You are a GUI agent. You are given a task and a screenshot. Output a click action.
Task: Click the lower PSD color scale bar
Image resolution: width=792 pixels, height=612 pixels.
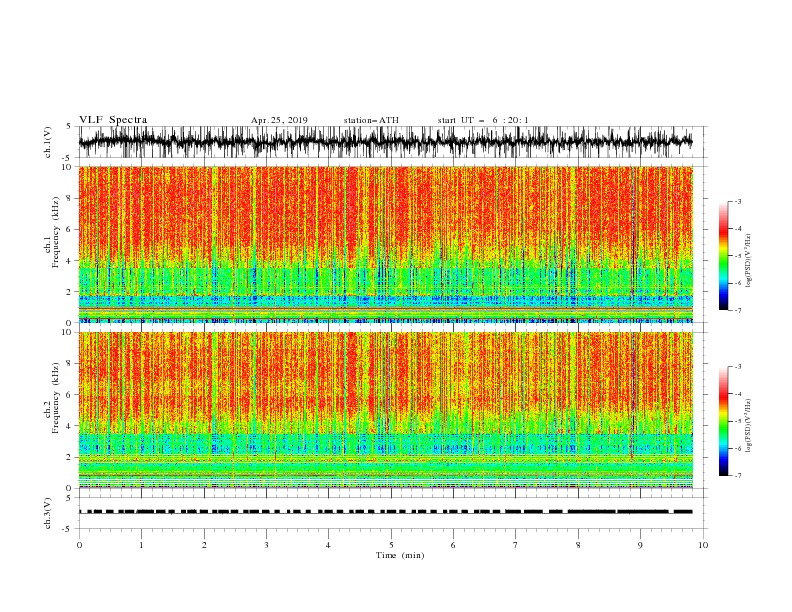pyautogui.click(x=723, y=421)
